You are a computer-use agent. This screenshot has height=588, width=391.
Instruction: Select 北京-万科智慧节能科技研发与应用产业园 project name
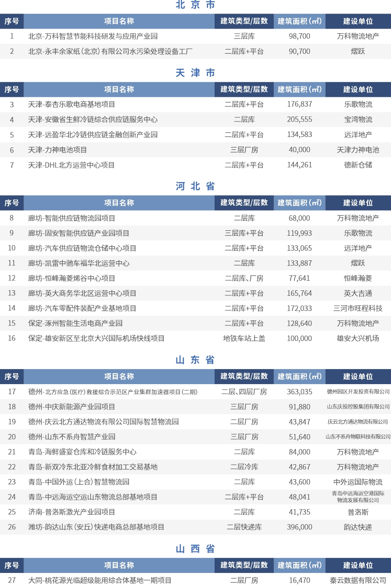click(93, 36)
